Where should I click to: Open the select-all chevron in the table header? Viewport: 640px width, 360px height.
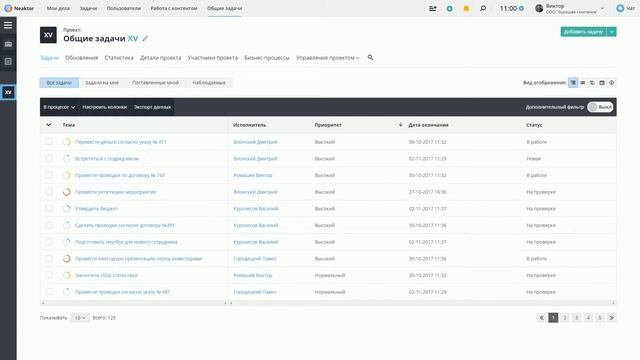(x=49, y=125)
